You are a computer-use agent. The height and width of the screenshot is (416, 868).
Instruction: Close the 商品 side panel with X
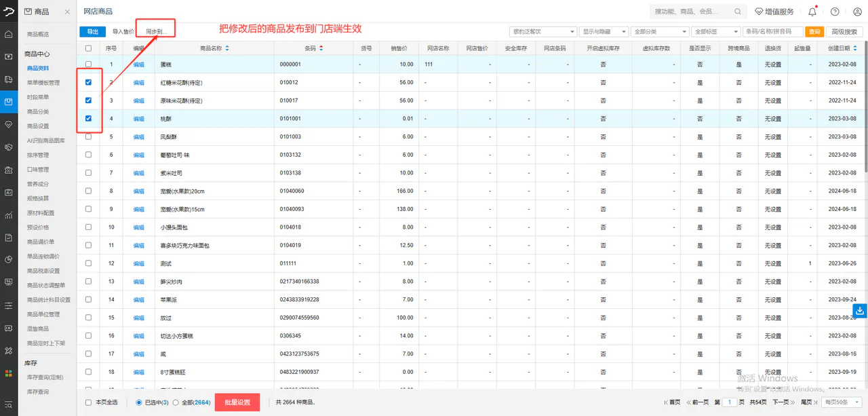67,12
